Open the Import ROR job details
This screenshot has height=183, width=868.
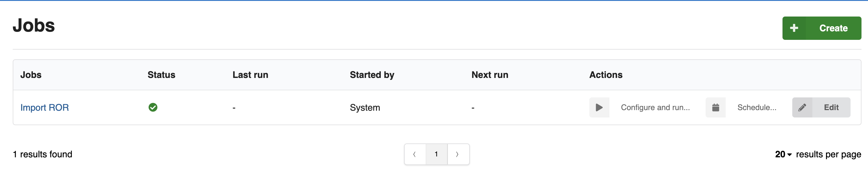click(45, 107)
